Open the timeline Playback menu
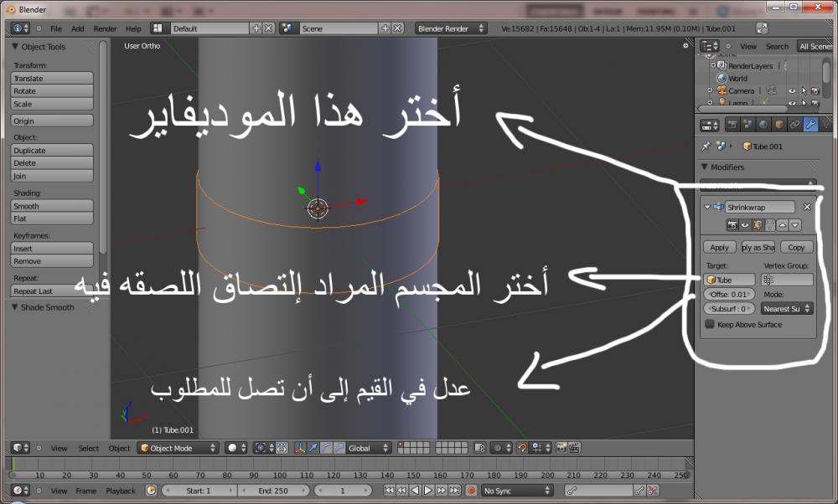Image resolution: width=838 pixels, height=504 pixels. [x=120, y=491]
